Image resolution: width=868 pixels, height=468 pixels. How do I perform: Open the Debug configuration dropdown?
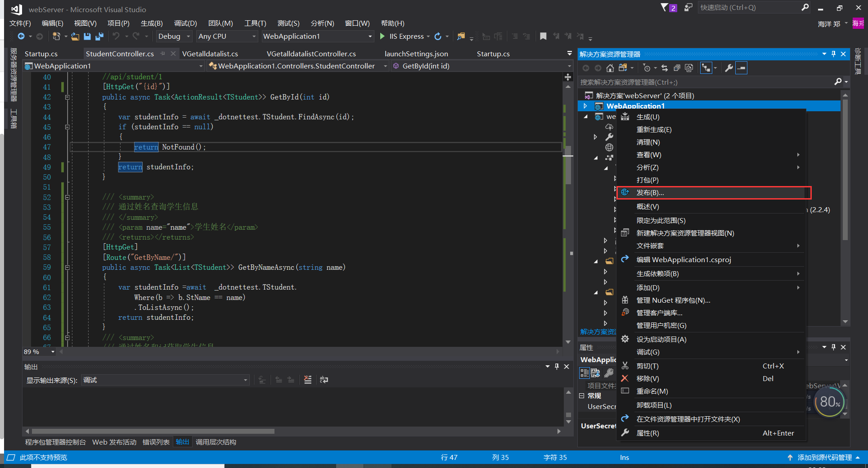174,36
